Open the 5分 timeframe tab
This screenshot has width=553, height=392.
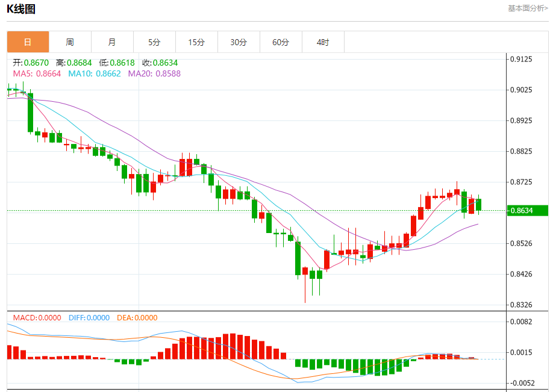[154, 42]
